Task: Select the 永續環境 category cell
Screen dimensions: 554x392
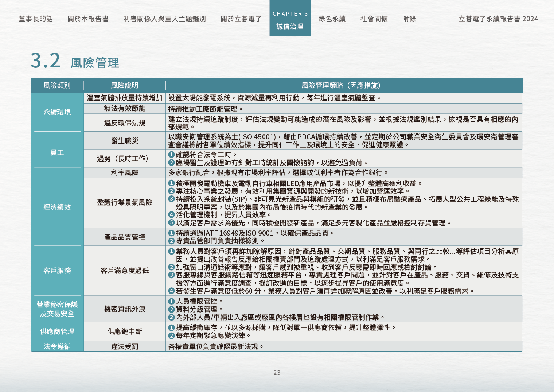Action: pyautogui.click(x=57, y=112)
